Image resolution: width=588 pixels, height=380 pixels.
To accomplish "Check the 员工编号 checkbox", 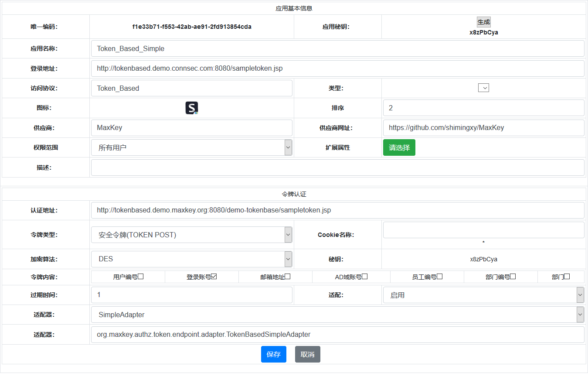I will pyautogui.click(x=440, y=277).
